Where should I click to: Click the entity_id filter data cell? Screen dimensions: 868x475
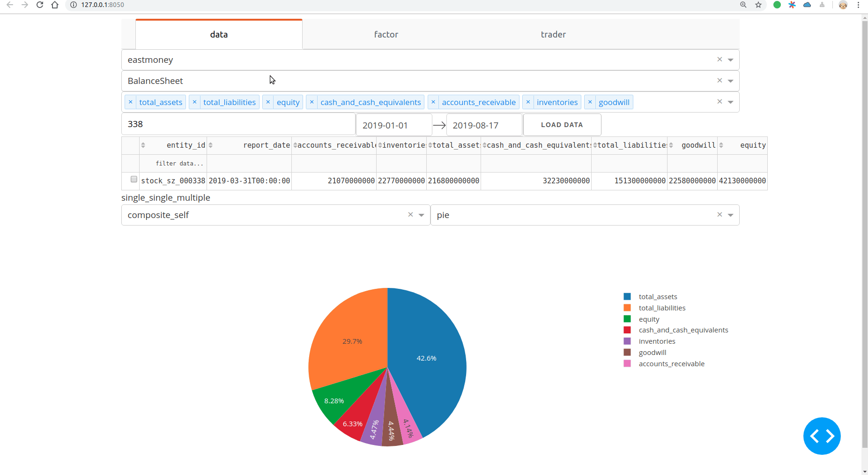click(x=173, y=163)
